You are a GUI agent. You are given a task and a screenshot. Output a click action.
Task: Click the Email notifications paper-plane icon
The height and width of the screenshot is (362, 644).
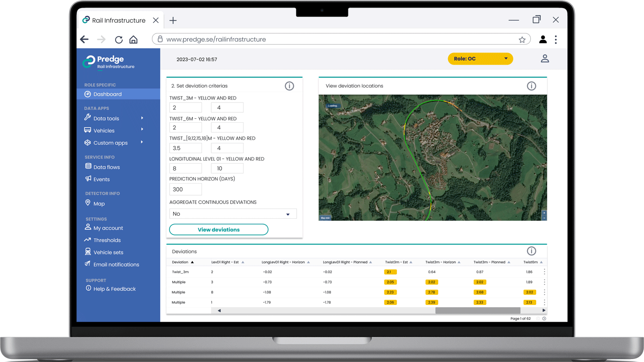88,264
